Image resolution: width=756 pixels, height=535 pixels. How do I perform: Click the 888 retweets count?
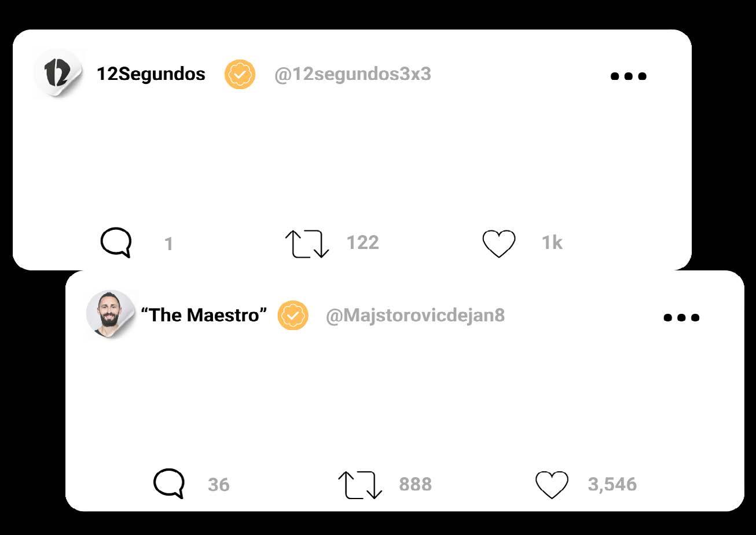click(x=415, y=484)
